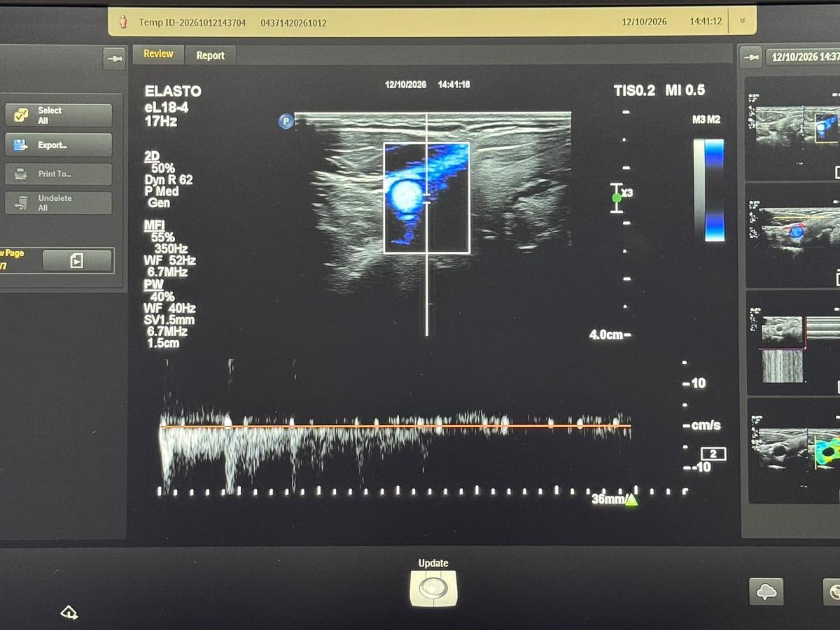This screenshot has width=840, height=630.
Task: Toggle the right thumbnail panel pin icon
Action: pos(750,57)
